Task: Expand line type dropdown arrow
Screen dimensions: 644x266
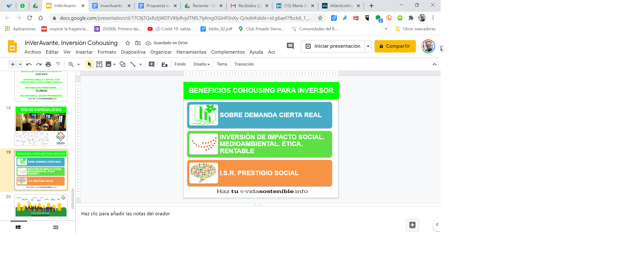Action: click(x=140, y=64)
